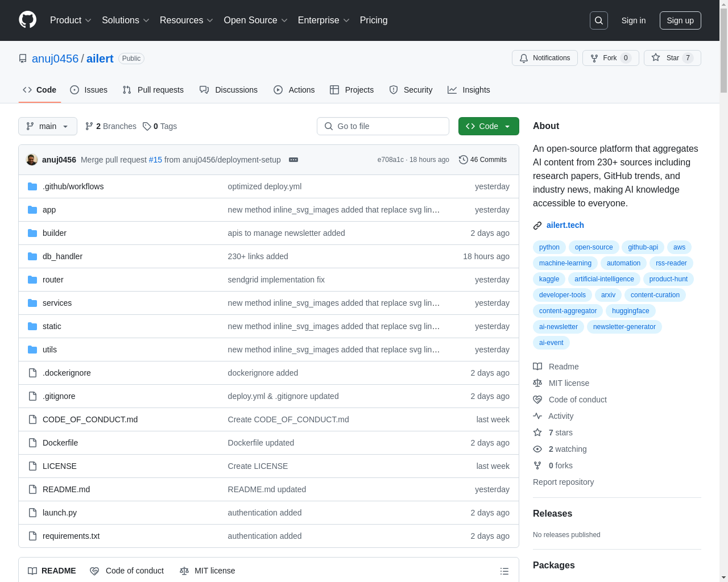Screen dimensions: 728x582
Task: Open the launch.py file
Action: point(60,513)
